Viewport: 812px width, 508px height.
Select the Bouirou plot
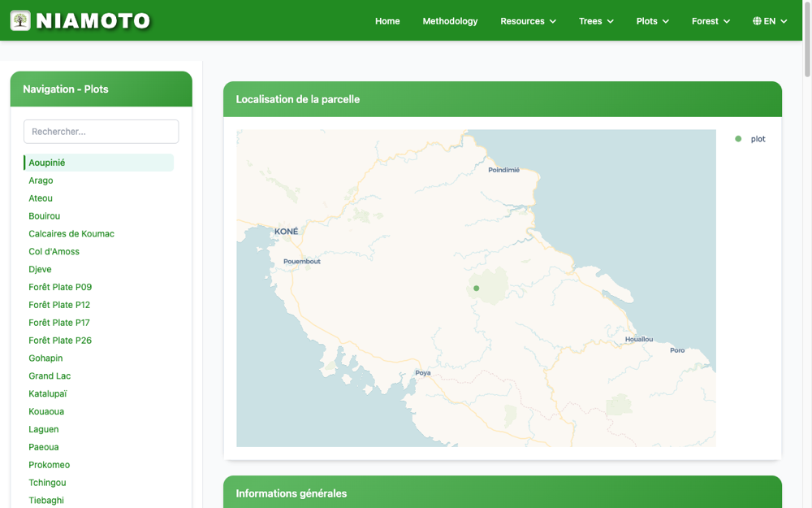click(44, 216)
